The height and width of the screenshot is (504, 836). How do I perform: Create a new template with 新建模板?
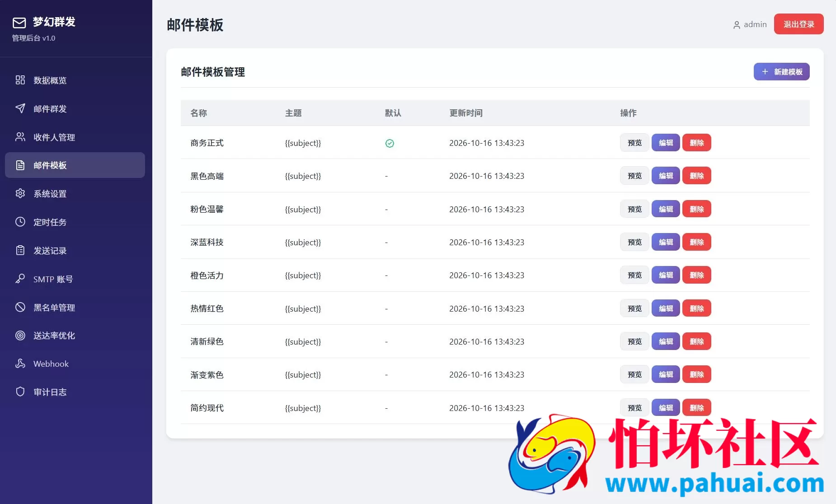pos(781,72)
